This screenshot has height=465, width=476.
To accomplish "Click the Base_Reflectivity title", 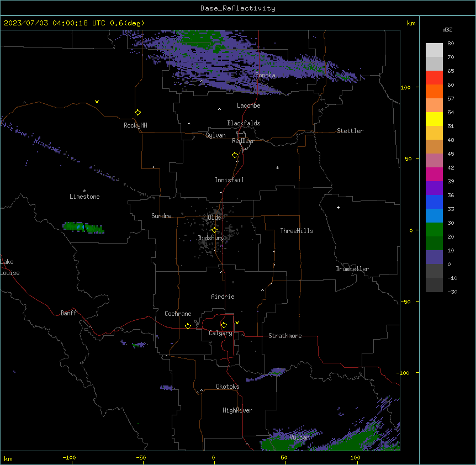I will tap(238, 8).
